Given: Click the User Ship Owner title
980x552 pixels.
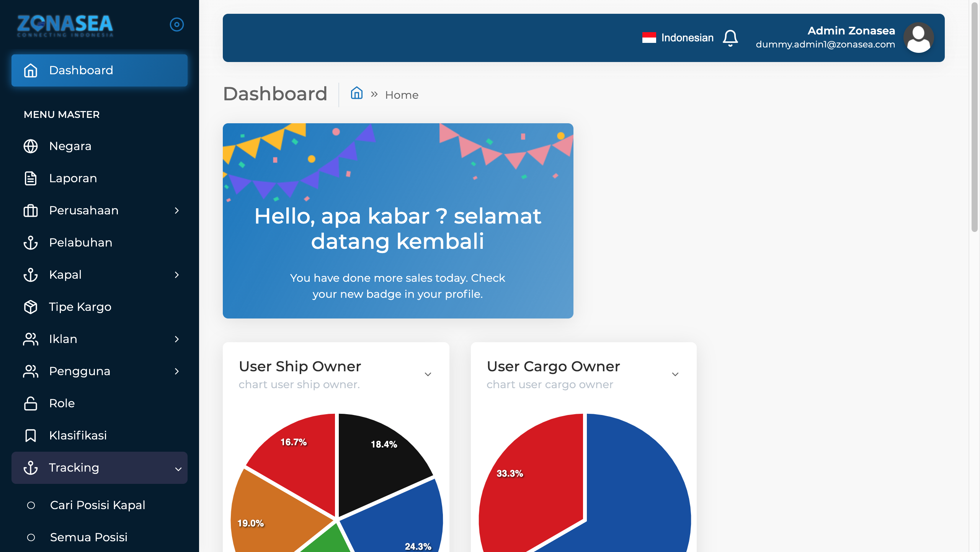Looking at the screenshot, I should pyautogui.click(x=300, y=366).
